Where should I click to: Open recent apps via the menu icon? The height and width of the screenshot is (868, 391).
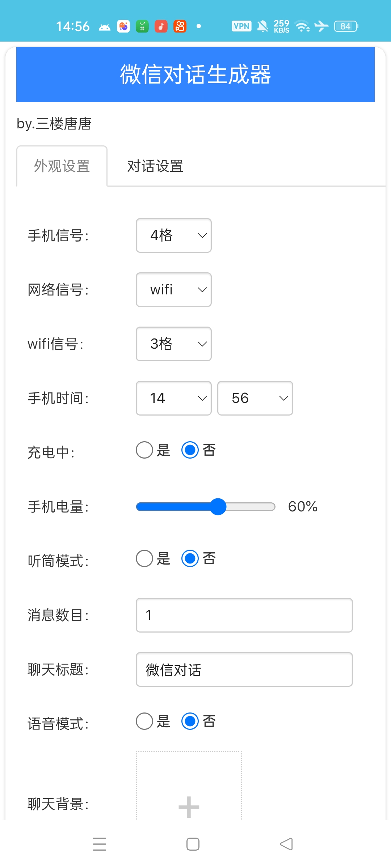click(100, 844)
